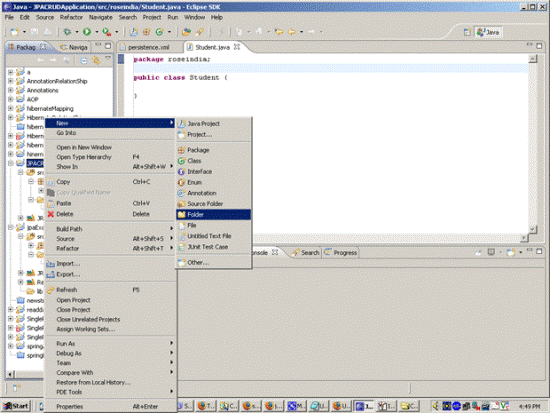Open the Debug dropdown arrow
This screenshot has width=550, height=413.
point(76,32)
